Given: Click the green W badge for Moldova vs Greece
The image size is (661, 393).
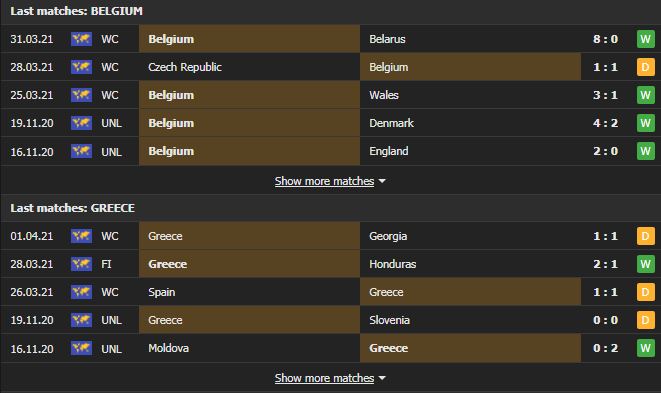Looking at the screenshot, I should coord(645,348).
